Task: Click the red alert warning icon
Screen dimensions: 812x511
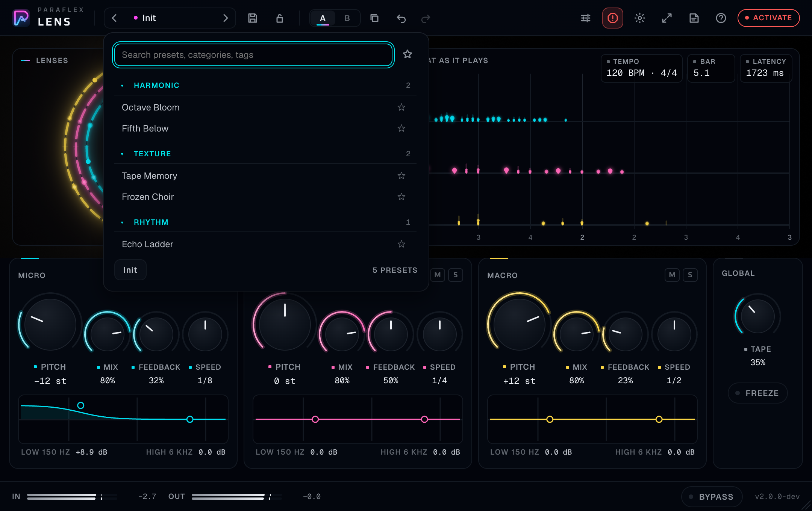Action: (613, 18)
